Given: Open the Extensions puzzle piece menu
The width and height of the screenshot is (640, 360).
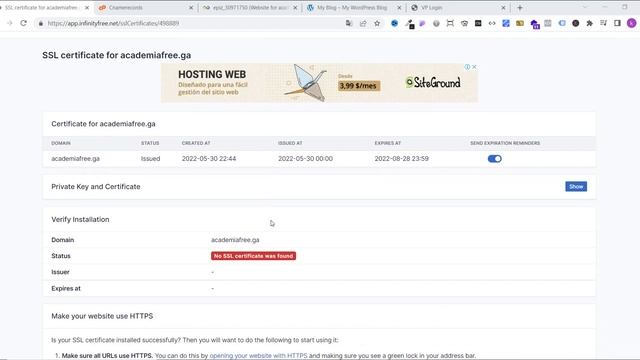Looking at the screenshot, I should (x=589, y=23).
